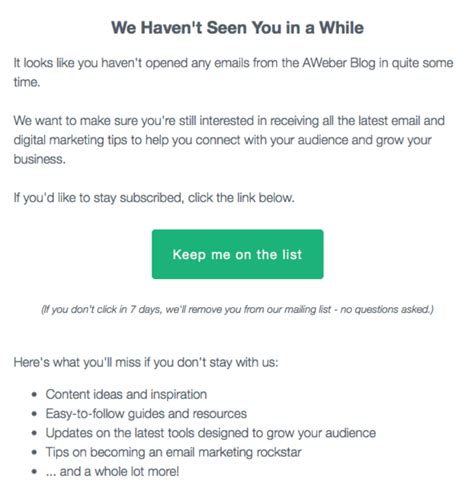Screen dimensions: 474x502
Task: Select the Tips on becoming email marketing rockstar item
Action: [173, 452]
